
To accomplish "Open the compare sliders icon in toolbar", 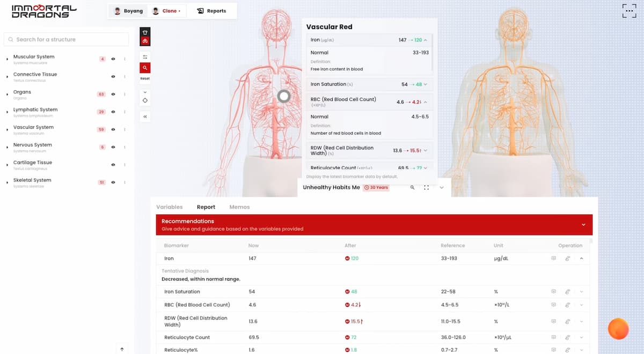I will click(145, 57).
